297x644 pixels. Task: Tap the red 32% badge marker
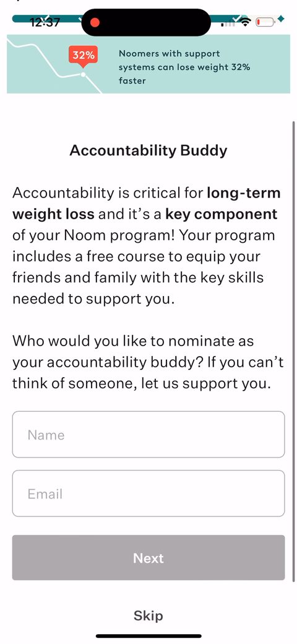[x=84, y=56]
